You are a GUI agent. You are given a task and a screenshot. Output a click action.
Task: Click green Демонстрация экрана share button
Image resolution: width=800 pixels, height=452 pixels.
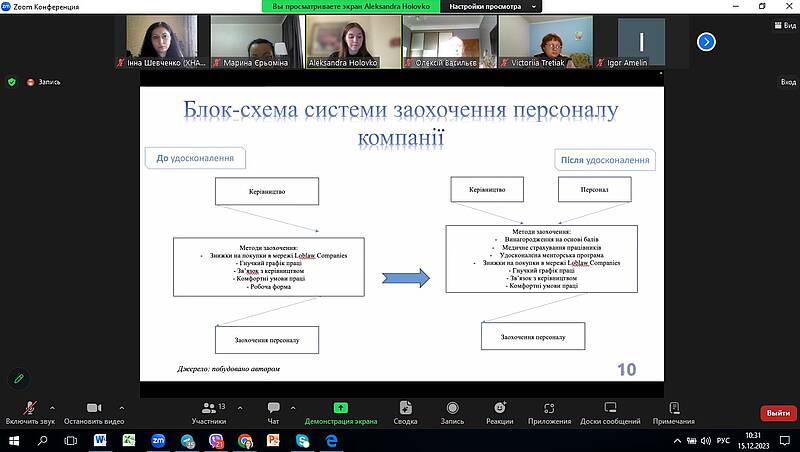coord(341,412)
